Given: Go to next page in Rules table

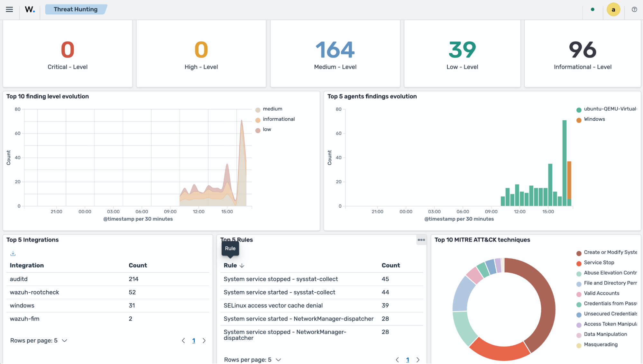Looking at the screenshot, I should tap(418, 359).
